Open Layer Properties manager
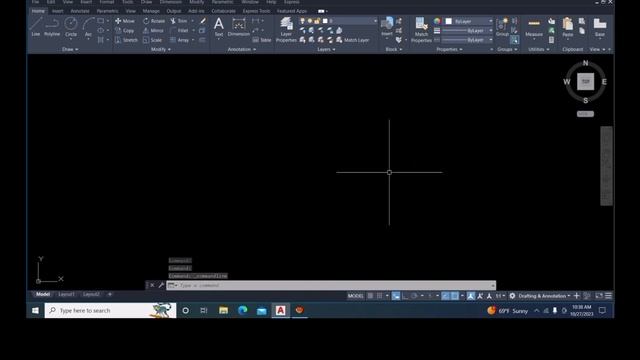640x360 pixels. pos(286,29)
